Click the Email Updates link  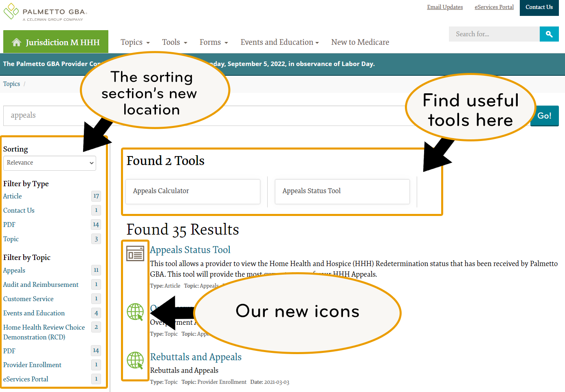tap(445, 7)
